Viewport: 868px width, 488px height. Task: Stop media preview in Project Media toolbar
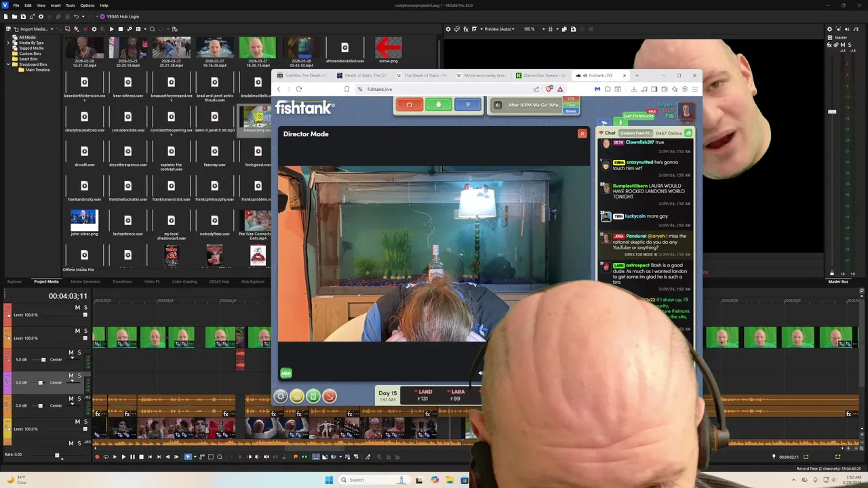[121, 29]
